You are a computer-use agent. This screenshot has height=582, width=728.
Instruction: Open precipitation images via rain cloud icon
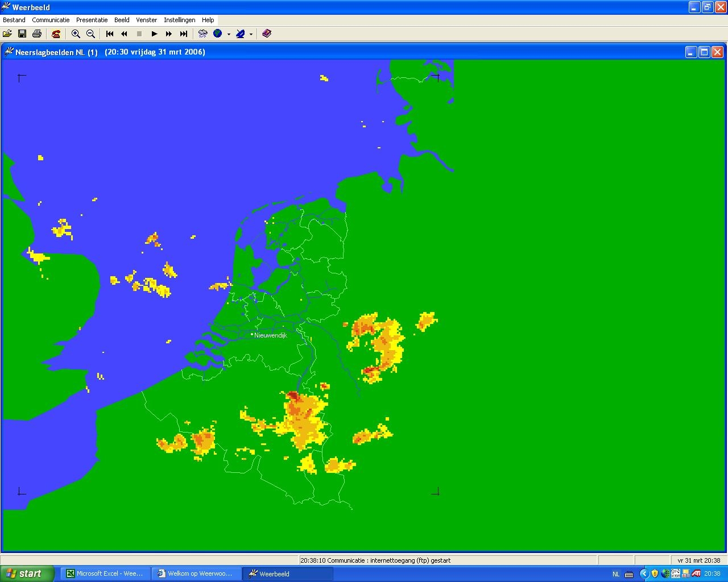click(x=203, y=34)
